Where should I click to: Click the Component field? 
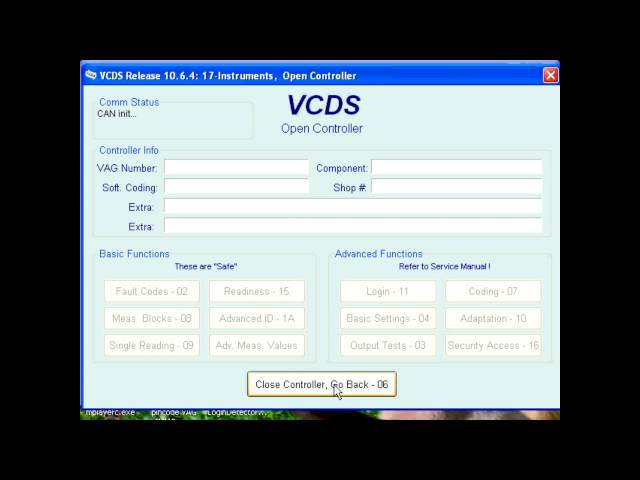pyautogui.click(x=457, y=167)
